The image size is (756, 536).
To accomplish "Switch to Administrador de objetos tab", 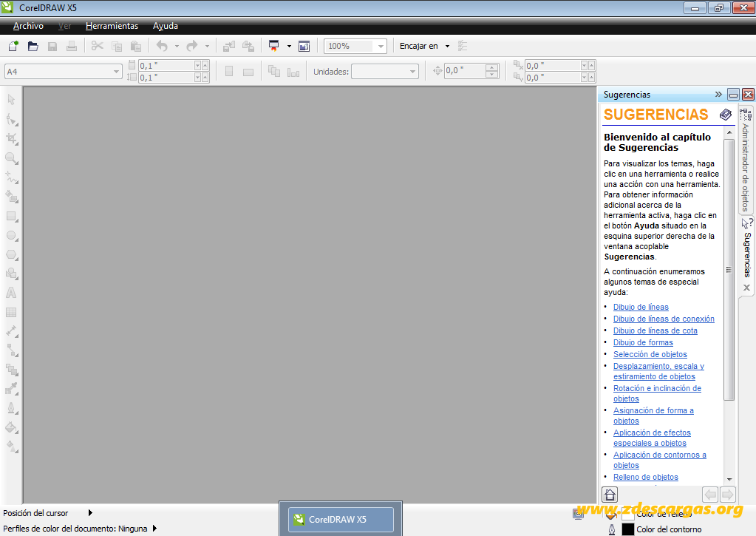I will pyautogui.click(x=746, y=160).
